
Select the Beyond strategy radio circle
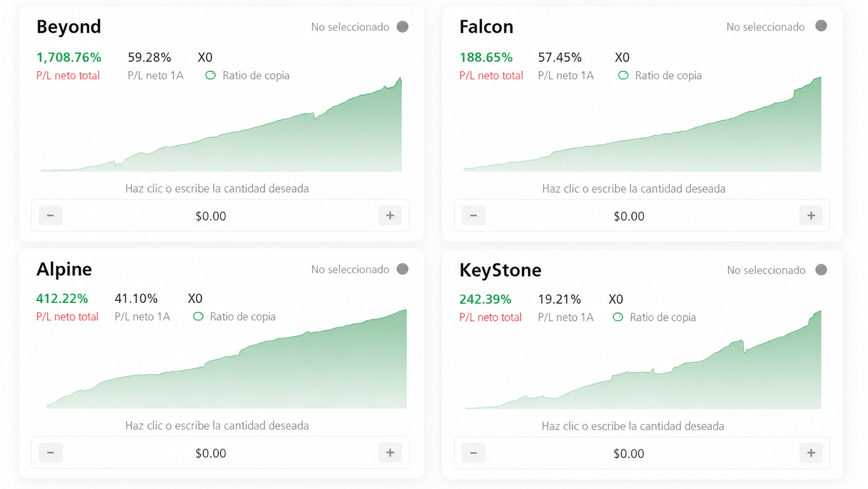(x=402, y=27)
